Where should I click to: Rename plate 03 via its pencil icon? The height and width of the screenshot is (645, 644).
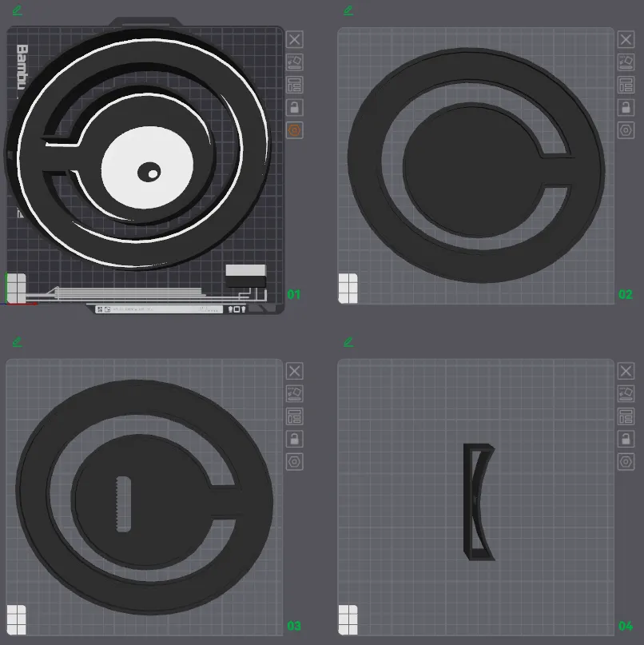pyautogui.click(x=18, y=342)
